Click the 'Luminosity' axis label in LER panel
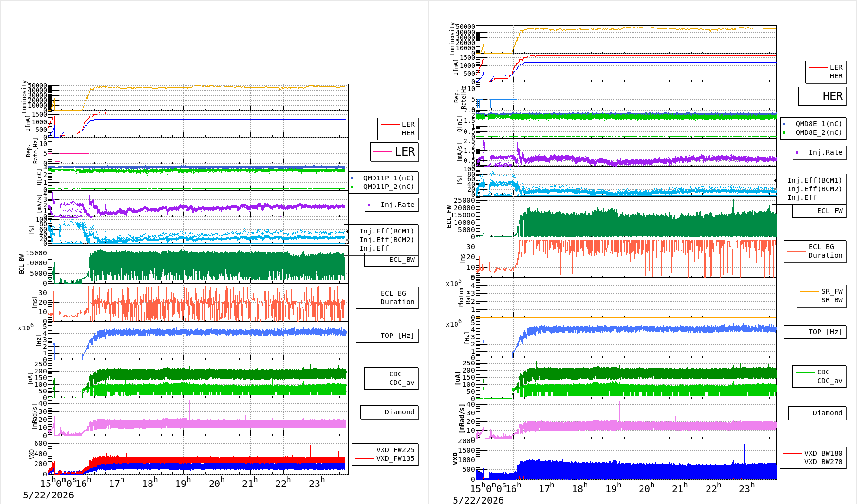The image size is (857, 504). click(24, 96)
